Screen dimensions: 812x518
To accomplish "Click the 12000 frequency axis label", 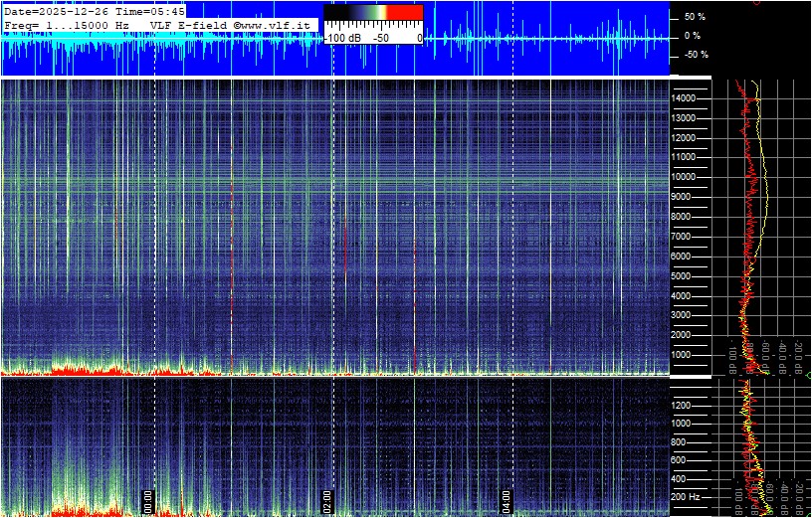I will 684,138.
